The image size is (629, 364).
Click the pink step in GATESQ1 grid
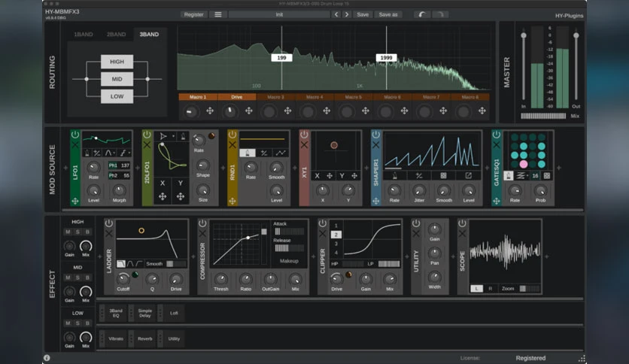[x=524, y=164]
